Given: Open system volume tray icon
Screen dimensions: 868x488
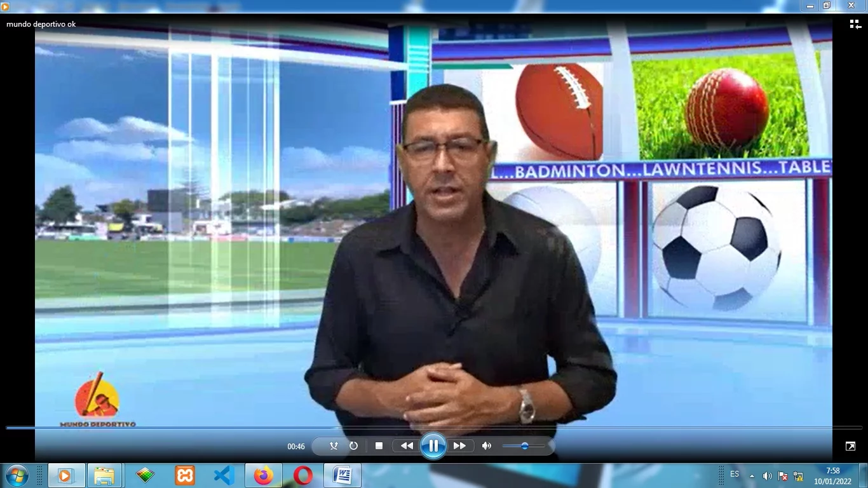Looking at the screenshot, I should point(768,476).
